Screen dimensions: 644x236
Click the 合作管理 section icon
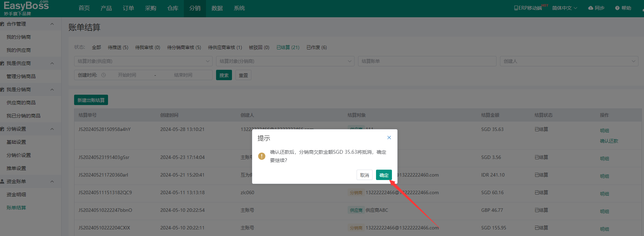[x=2, y=24]
